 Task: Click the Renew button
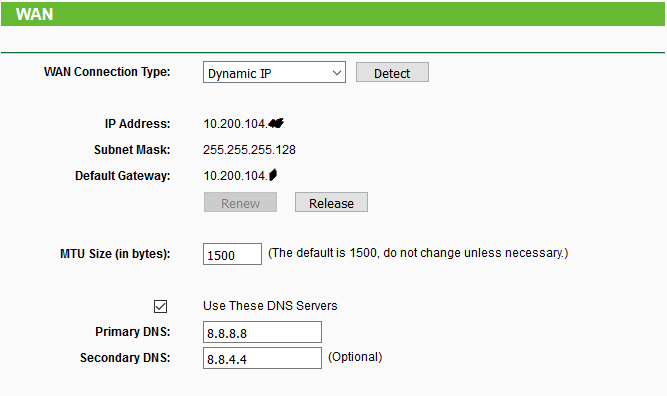[x=240, y=202]
